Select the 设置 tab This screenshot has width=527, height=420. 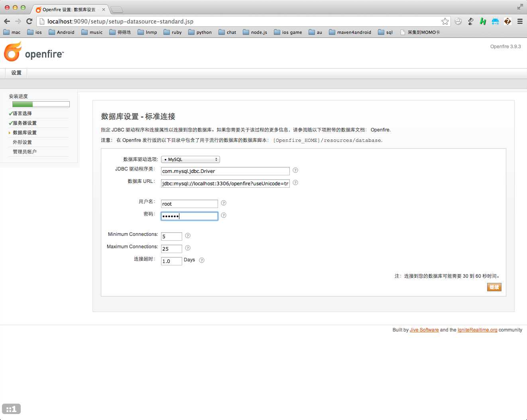coord(16,73)
